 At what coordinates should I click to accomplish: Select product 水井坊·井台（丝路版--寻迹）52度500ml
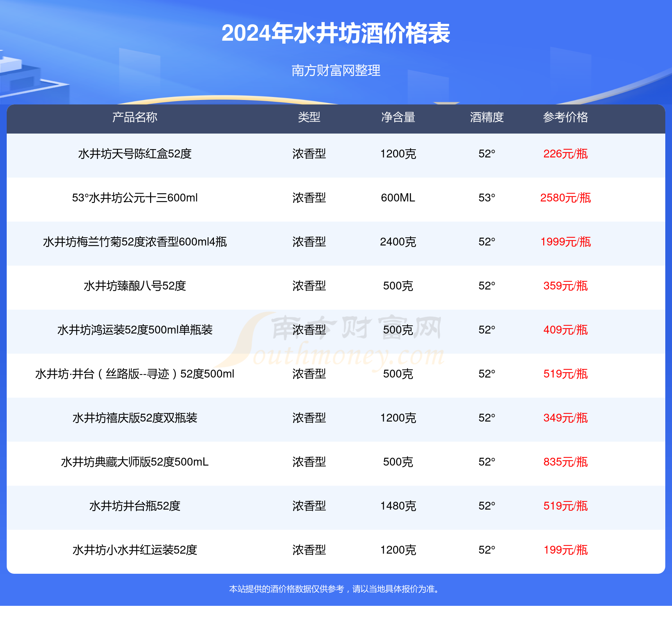click(x=135, y=374)
